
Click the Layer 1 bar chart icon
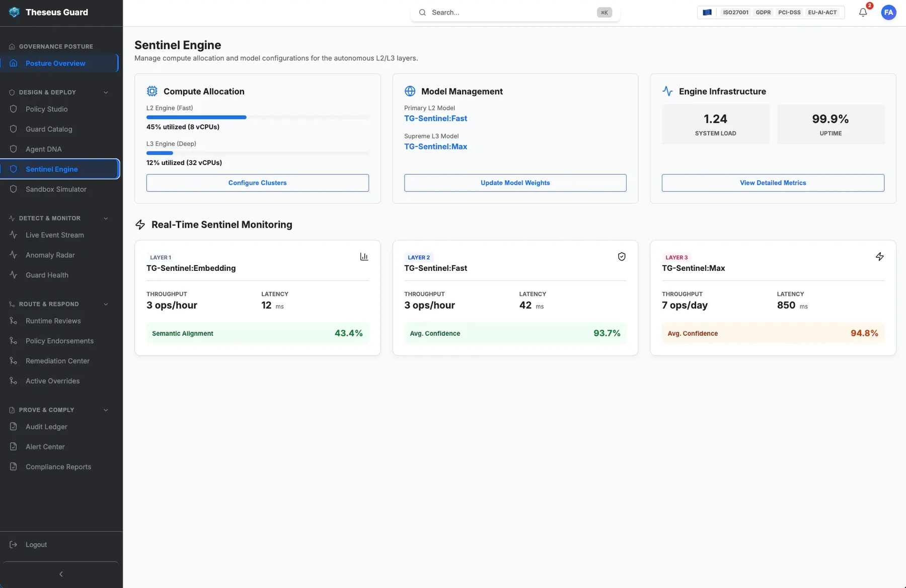click(364, 257)
